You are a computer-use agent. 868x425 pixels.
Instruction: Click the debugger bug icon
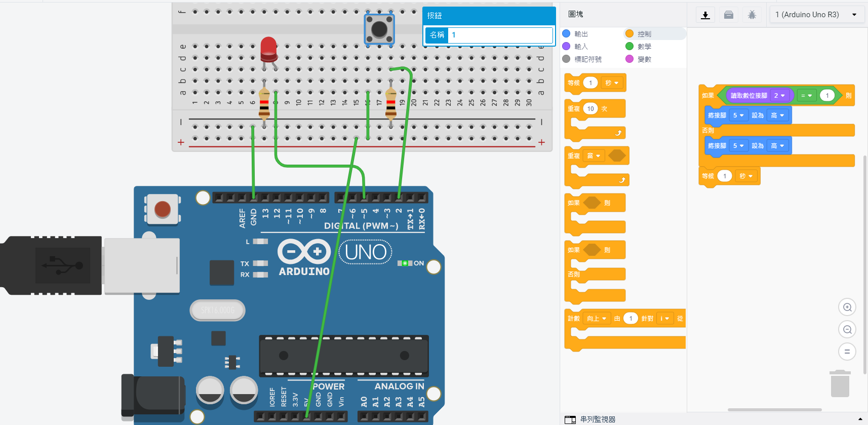click(x=752, y=15)
